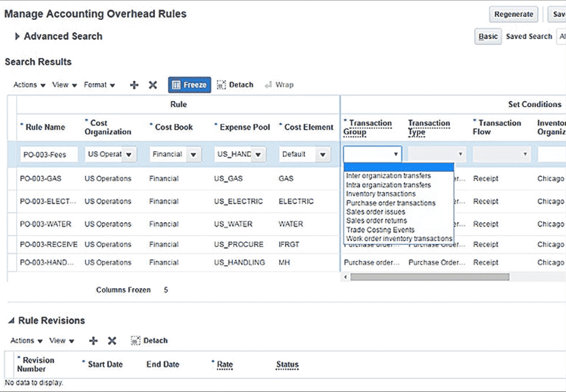
Task: Open the Cost Organization dropdown
Action: [x=129, y=155]
